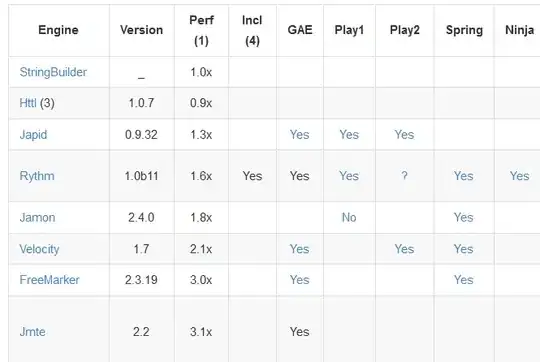Open the FreeMarker engine link
Image resolution: width=540 pixels, height=362 pixels.
click(49, 280)
